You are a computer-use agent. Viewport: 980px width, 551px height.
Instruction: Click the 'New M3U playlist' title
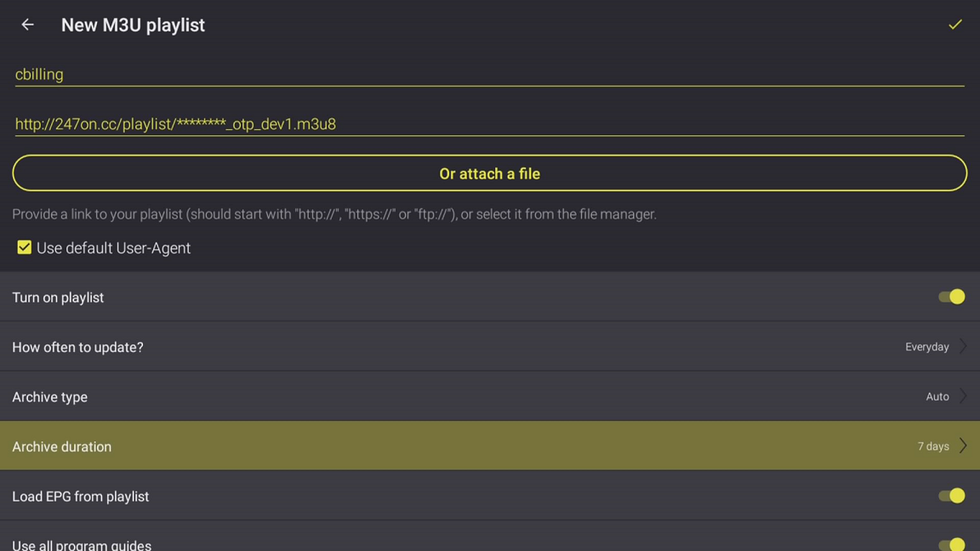133,26
